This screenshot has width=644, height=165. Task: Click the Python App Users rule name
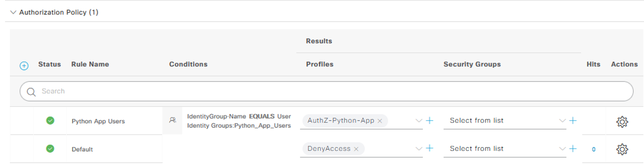(x=98, y=121)
